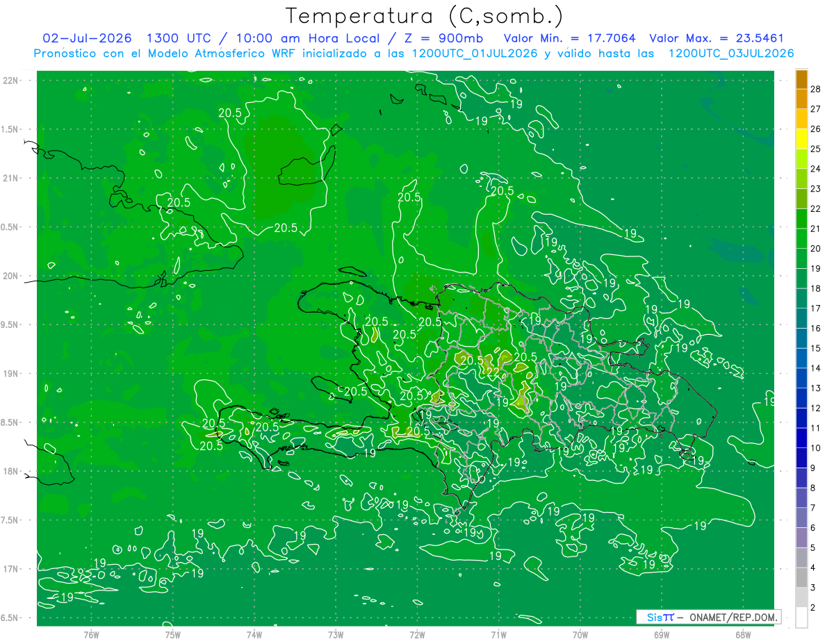Click the '71W' longitude axis label

pyautogui.click(x=498, y=635)
